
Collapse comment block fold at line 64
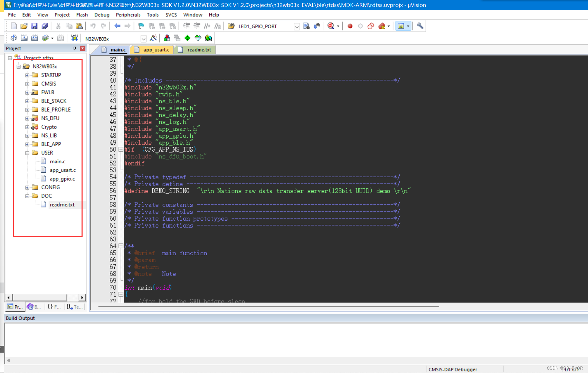[x=121, y=246]
